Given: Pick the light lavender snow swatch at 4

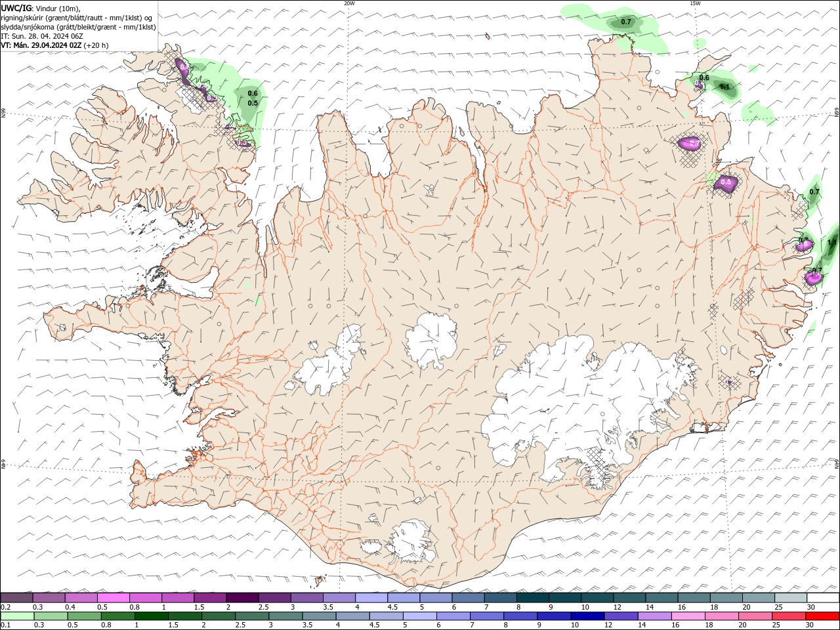Looking at the screenshot, I should click(x=371, y=598).
